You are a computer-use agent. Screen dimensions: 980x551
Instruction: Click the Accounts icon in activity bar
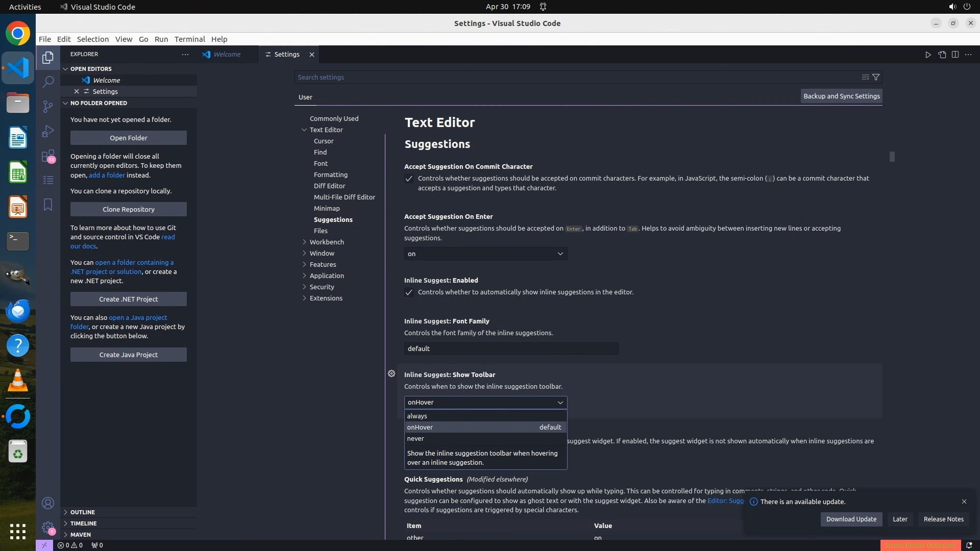[x=48, y=504]
